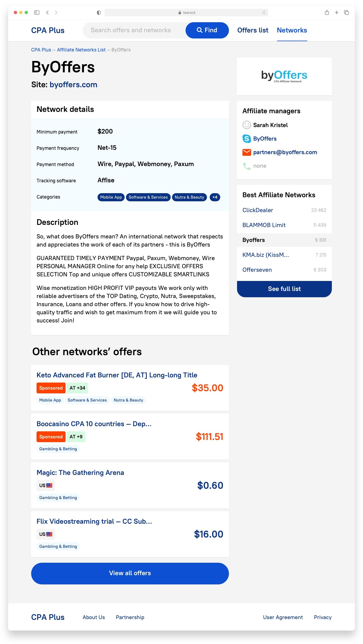This screenshot has width=363, height=644.
Task: Open the byoffers.com site link
Action: point(73,85)
